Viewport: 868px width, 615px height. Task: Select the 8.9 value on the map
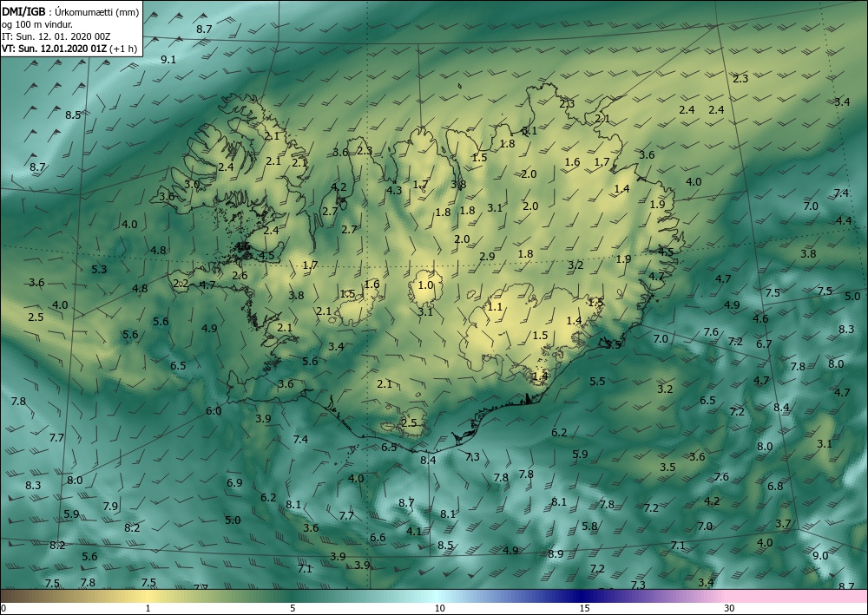point(556,554)
